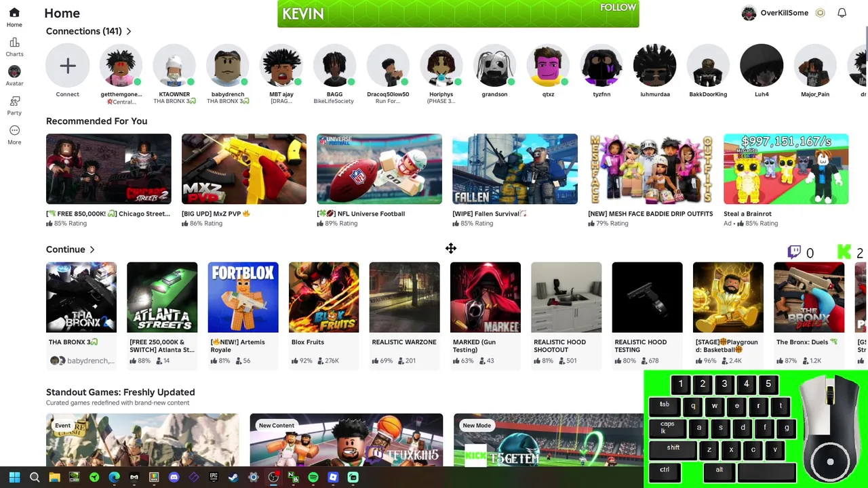Open REALISTIC HOOD SHOOTOUT tile
This screenshot has height=488, width=868.
(566, 298)
